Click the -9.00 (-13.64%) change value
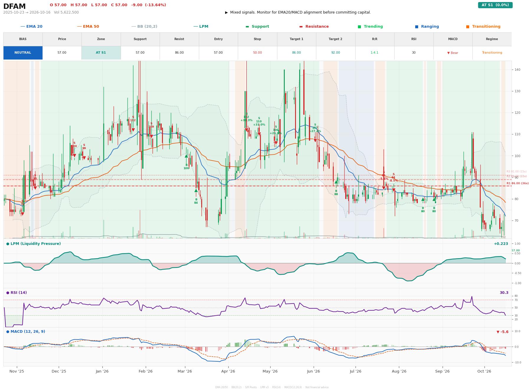Screen dimensions: 532x392 pos(149,5)
